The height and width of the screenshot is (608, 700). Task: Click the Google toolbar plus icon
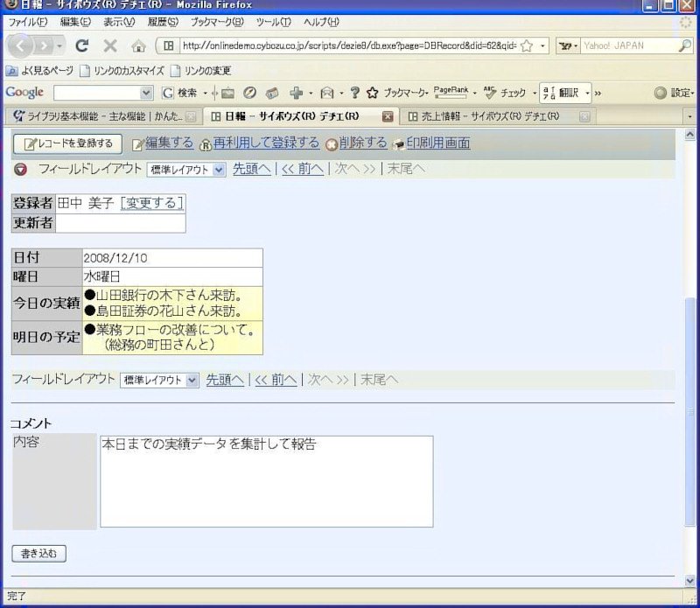coord(296,93)
